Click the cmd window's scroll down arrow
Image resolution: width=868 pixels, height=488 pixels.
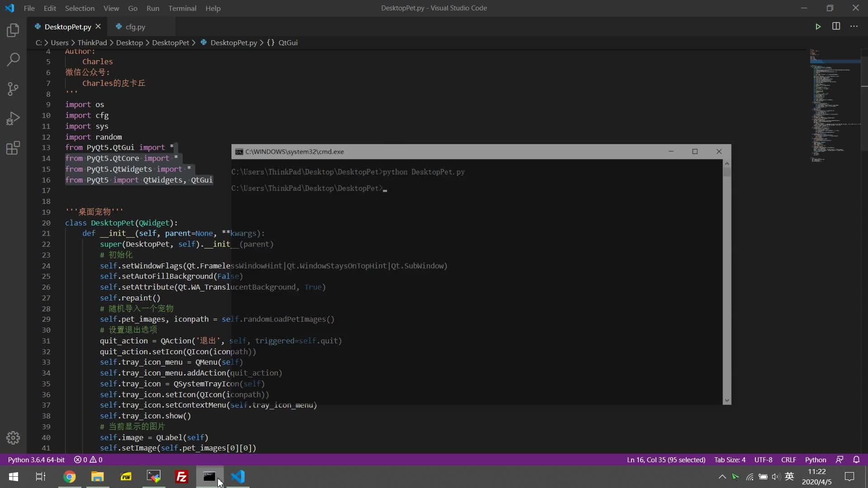click(x=726, y=400)
